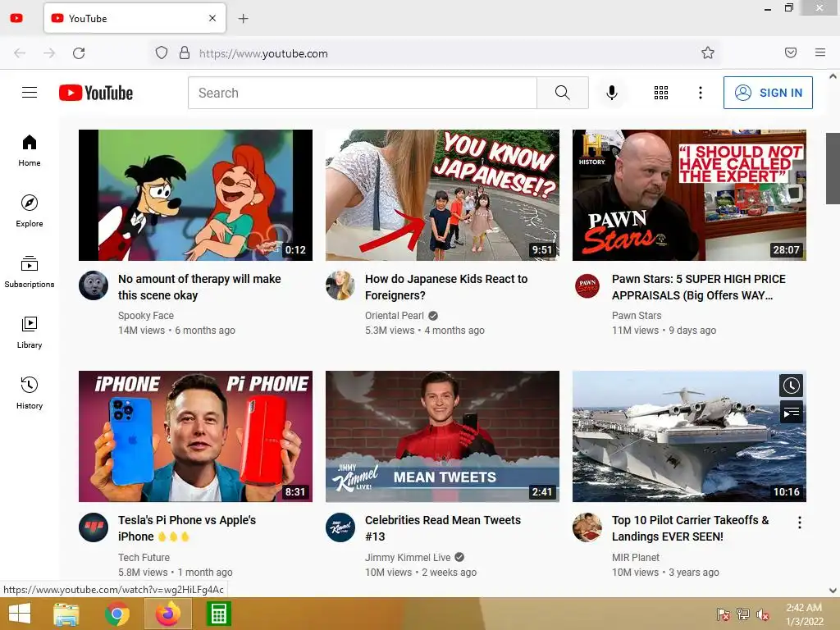Open the Windows Start button

click(x=20, y=614)
